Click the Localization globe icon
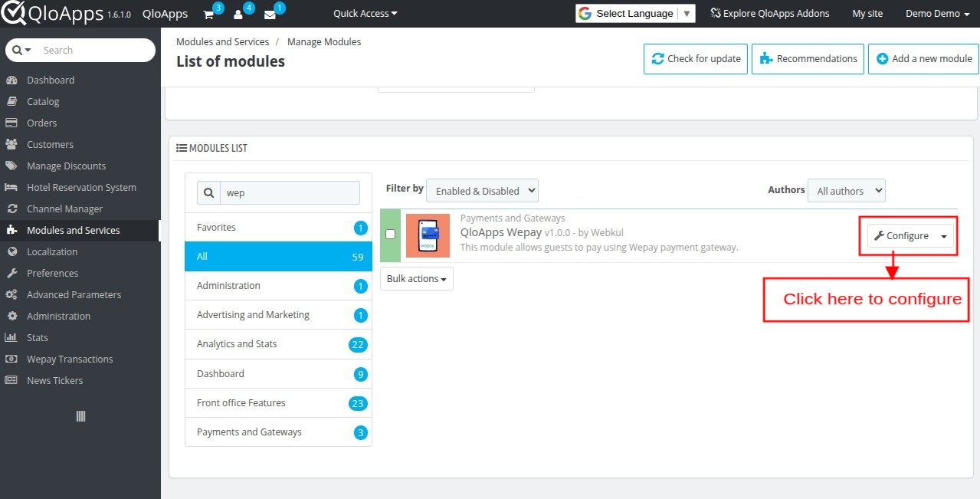980x499 pixels. (x=11, y=251)
